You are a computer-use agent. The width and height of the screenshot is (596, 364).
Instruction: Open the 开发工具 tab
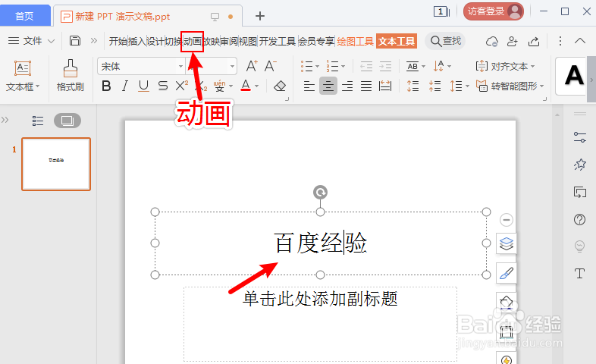coord(278,41)
